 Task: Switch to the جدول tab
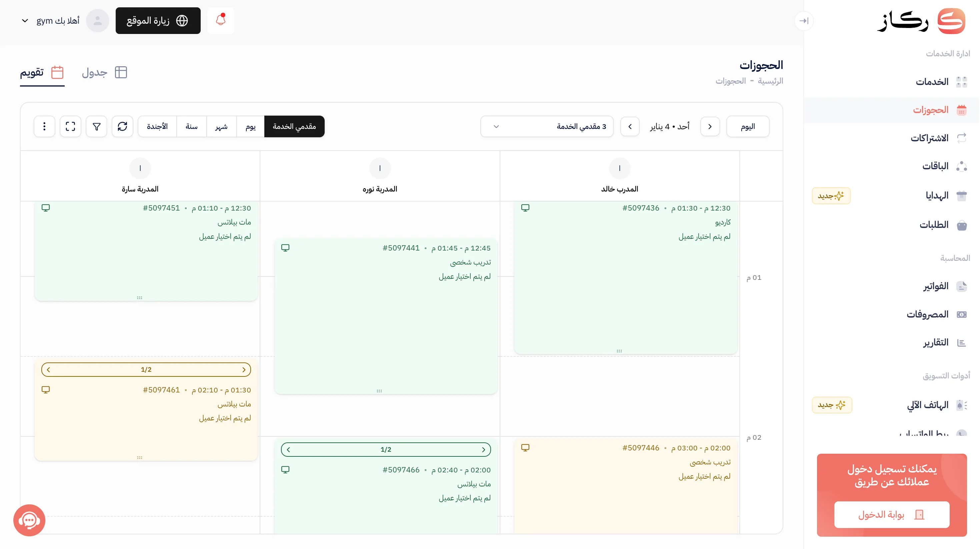coord(104,72)
